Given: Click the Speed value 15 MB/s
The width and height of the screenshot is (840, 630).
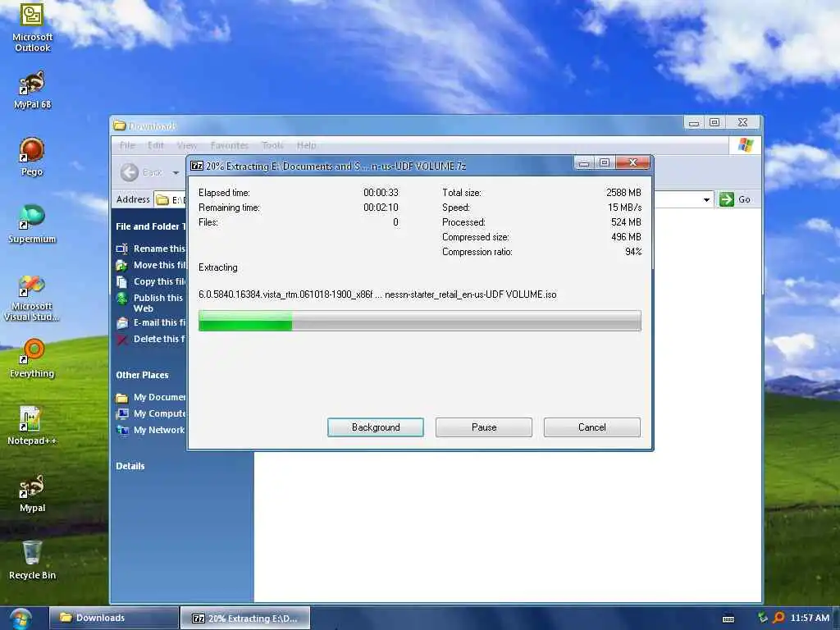Looking at the screenshot, I should coord(624,208).
